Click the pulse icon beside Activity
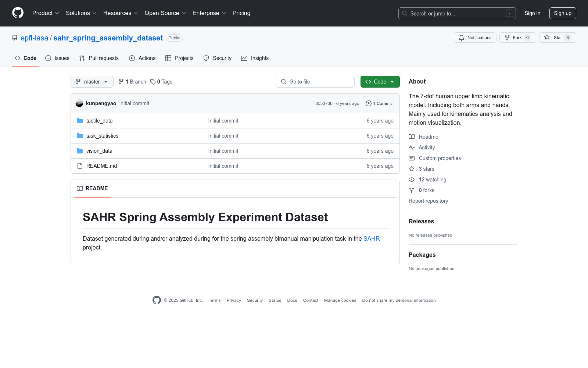The height and width of the screenshot is (368, 588). click(x=412, y=148)
